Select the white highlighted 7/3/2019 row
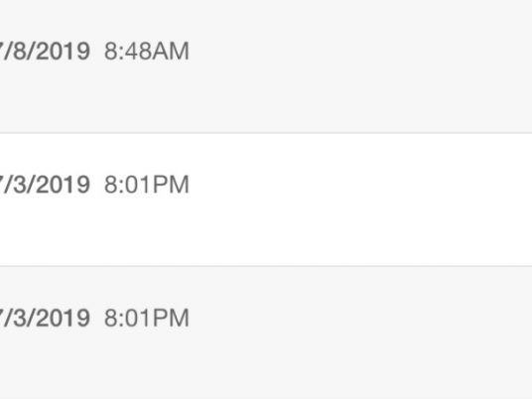Viewport: 532px width, 399px height. click(266, 199)
